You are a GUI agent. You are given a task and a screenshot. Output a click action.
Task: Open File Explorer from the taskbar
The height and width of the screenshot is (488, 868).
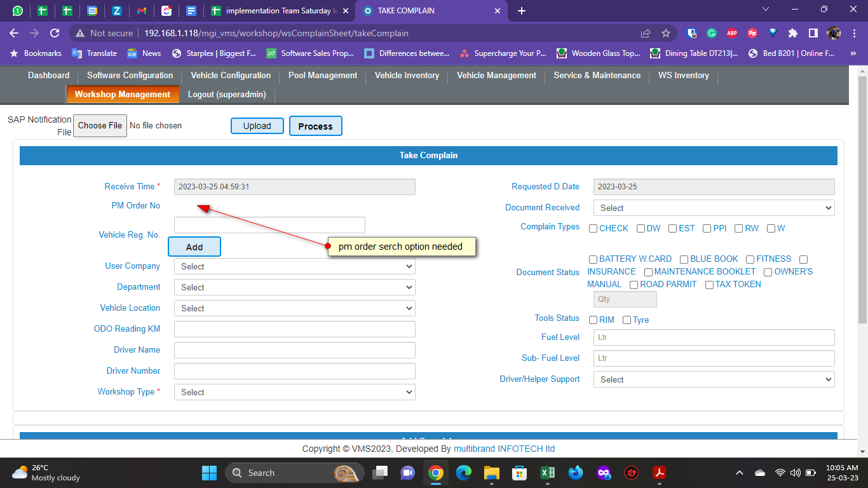coord(491,473)
